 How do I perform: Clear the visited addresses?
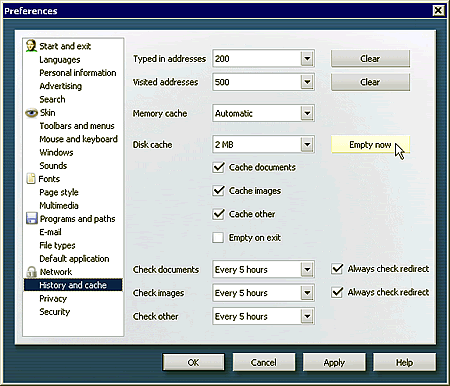coord(370,82)
